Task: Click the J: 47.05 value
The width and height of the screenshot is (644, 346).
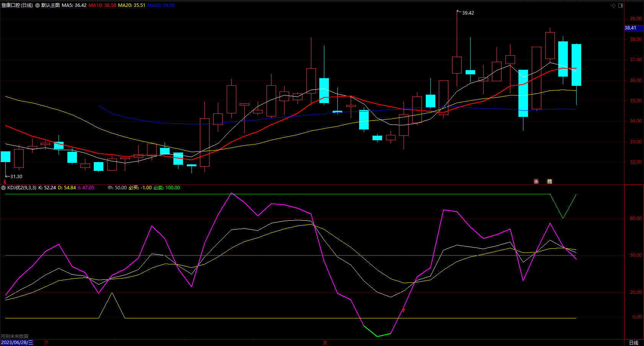Action: pyautogui.click(x=86, y=188)
